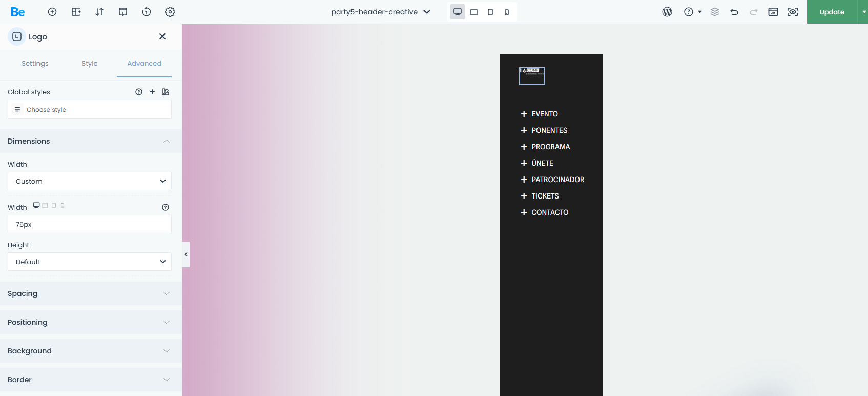Screen dimensions: 868x396
Task: Open the Width Custom dropdown
Action: (90, 181)
